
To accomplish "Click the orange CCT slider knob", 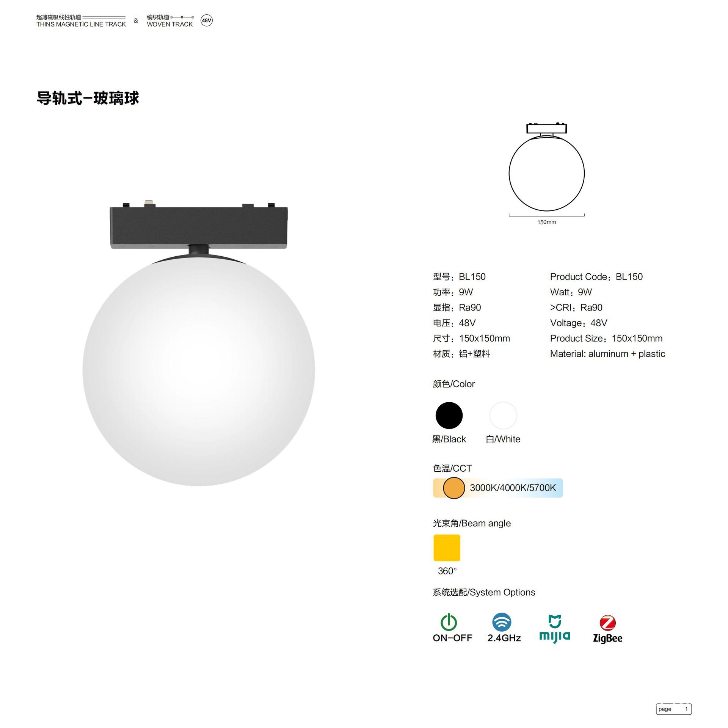I will pyautogui.click(x=454, y=488).
